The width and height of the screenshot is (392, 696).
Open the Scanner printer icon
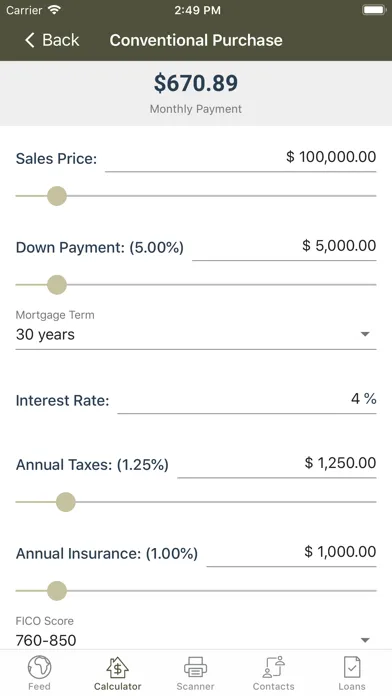195,667
